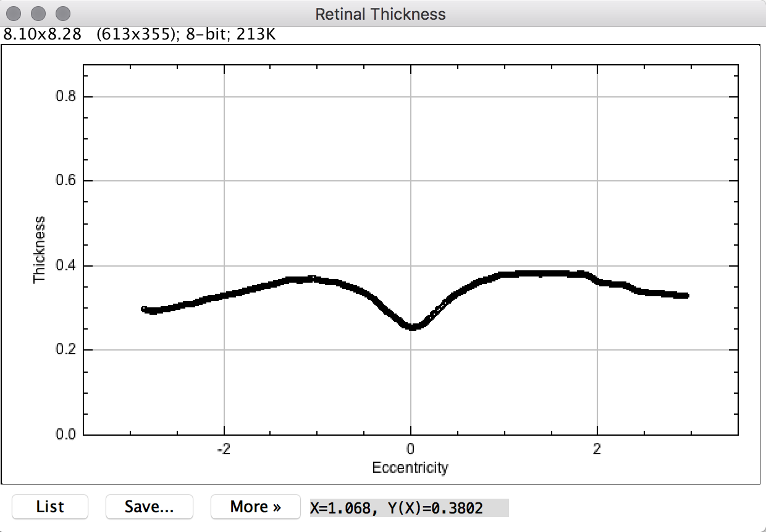Click the Eccentricity x-axis label
766x532 pixels.
pyautogui.click(x=410, y=468)
